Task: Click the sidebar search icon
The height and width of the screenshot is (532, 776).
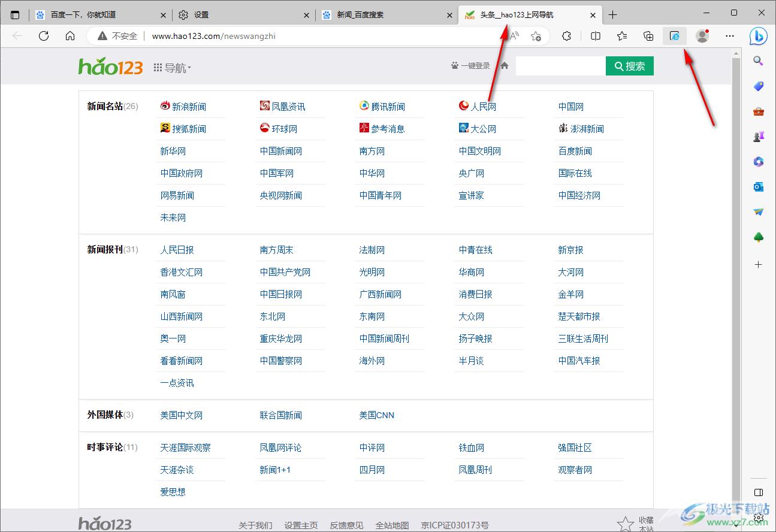Action: [758, 61]
